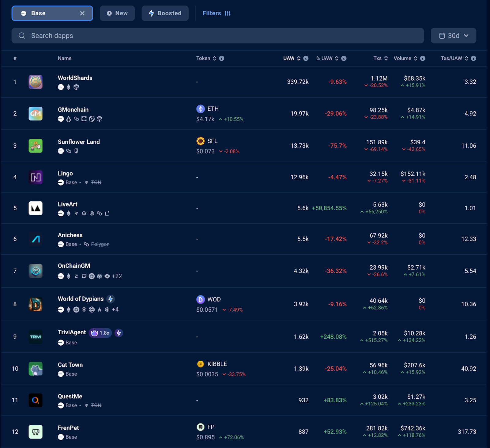Remove the Base chain filter chip
The width and height of the screenshot is (490, 448).
pyautogui.click(x=82, y=13)
